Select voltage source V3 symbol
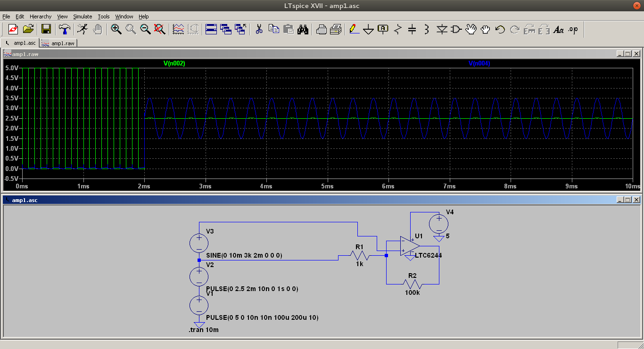Viewport: 644px width, 349px height. click(199, 243)
